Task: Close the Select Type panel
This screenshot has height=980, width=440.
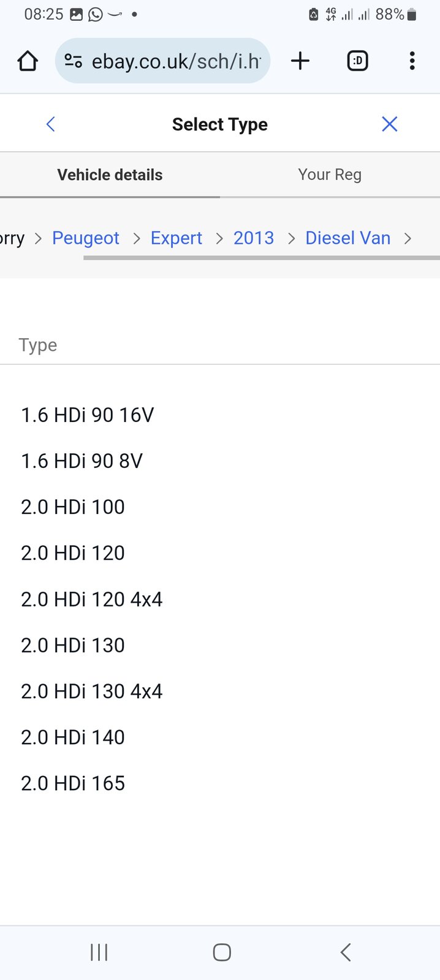Action: click(390, 124)
